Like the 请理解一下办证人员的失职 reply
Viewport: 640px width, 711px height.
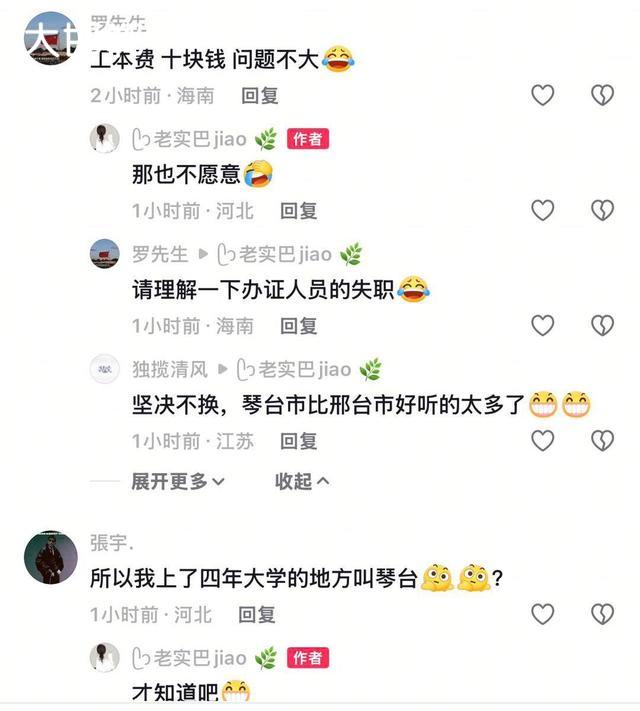pyautogui.click(x=542, y=326)
